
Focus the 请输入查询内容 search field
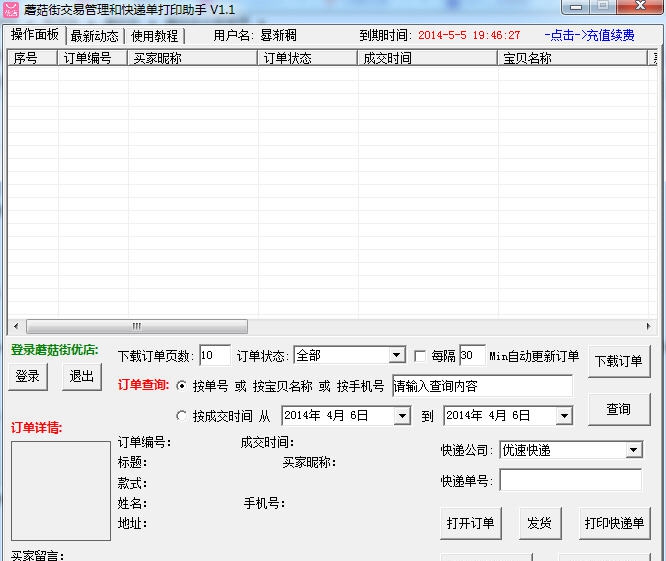483,386
